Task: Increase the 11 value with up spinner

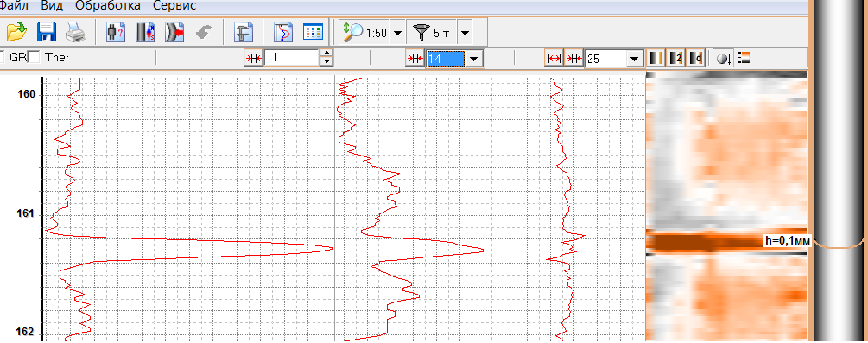Action: click(x=326, y=54)
